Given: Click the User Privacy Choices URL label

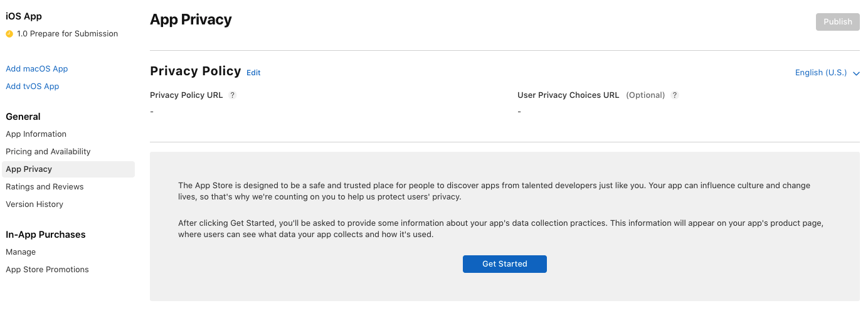Looking at the screenshot, I should (568, 95).
